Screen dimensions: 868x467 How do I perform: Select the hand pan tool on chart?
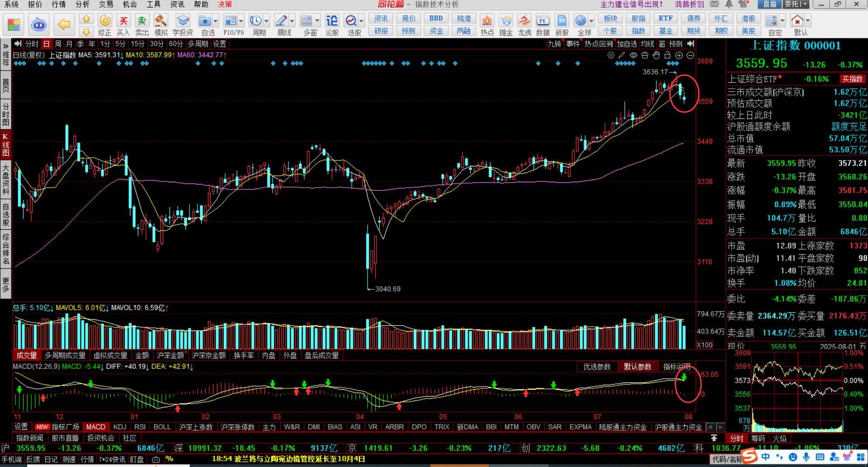[x=656, y=55]
